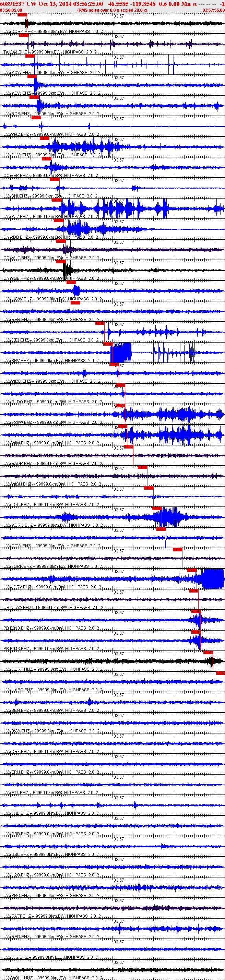Select the TA I04A BHZ station label

(50, 52)
